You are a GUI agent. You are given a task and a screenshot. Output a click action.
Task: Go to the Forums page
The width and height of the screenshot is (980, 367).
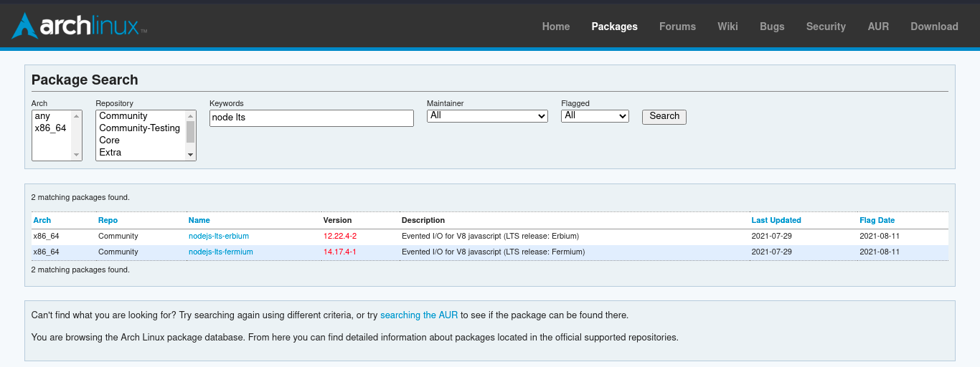pyautogui.click(x=678, y=27)
